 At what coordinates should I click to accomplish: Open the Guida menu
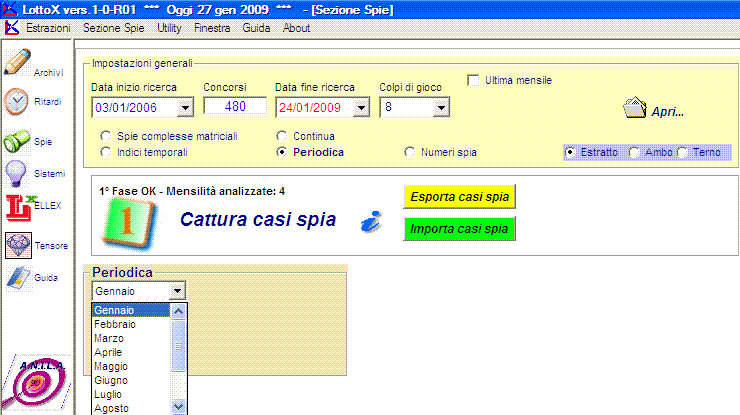pos(256,28)
